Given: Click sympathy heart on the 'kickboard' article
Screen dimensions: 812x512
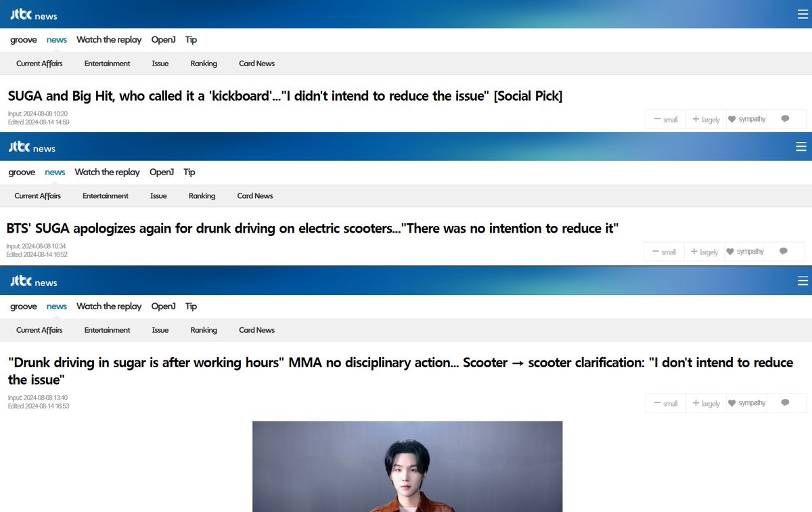Looking at the screenshot, I should [x=746, y=119].
